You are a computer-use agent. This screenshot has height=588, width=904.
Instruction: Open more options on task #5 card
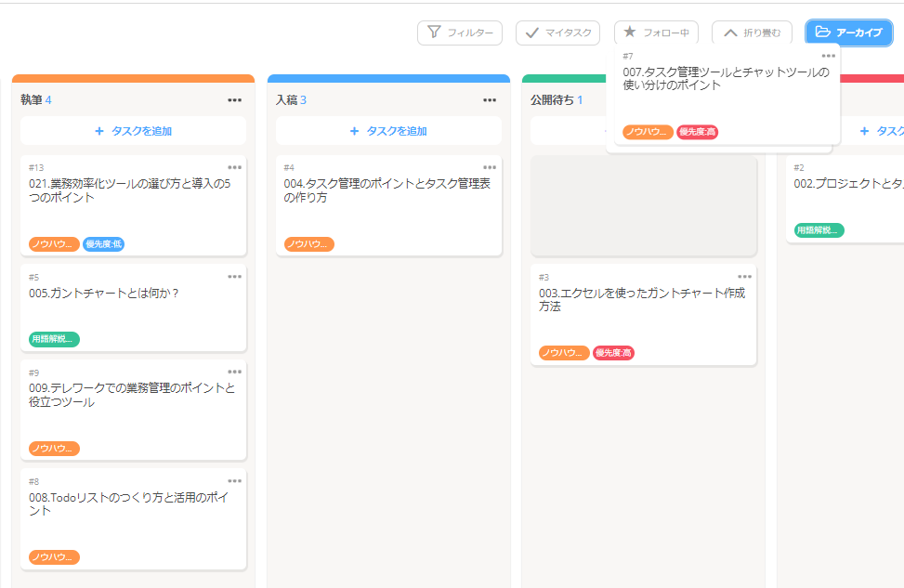[x=235, y=277]
